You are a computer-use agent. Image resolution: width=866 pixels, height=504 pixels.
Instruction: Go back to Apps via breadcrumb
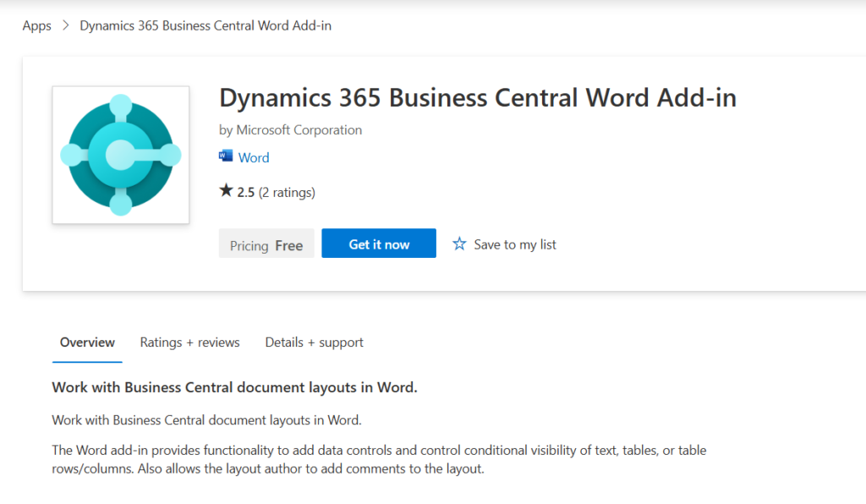[x=36, y=25]
